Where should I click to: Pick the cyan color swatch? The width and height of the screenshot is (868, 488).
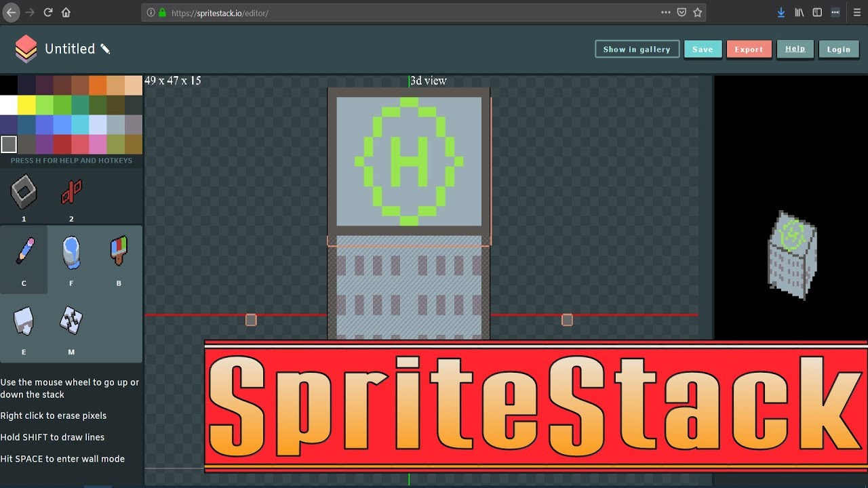80,125
